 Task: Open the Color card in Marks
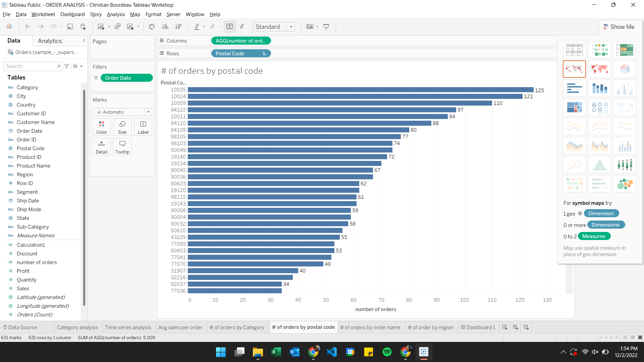(101, 127)
